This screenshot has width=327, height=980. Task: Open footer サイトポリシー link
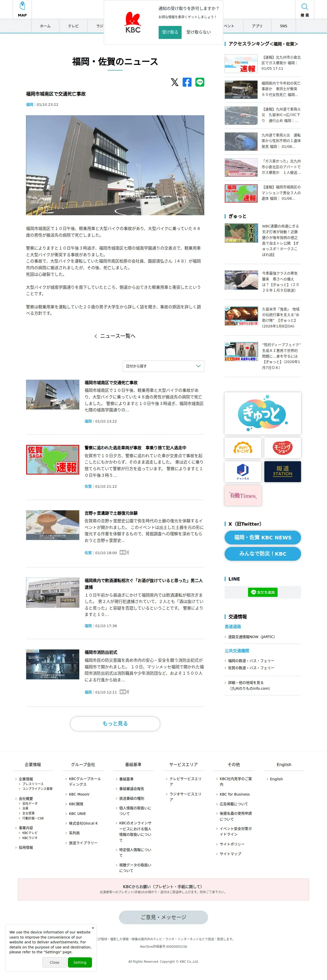point(232,844)
